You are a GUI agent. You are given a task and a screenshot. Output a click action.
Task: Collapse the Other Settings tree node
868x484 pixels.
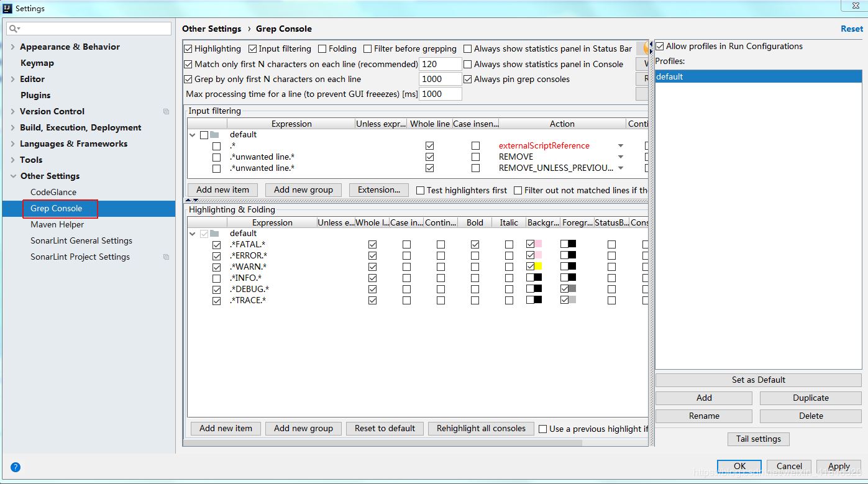[x=13, y=176]
